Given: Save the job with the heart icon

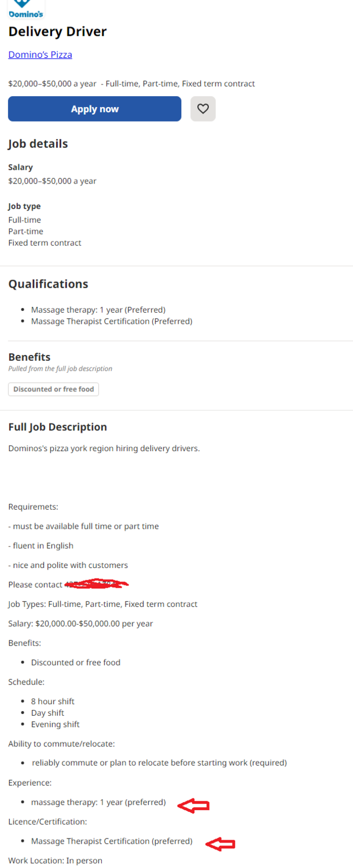Looking at the screenshot, I should pyautogui.click(x=203, y=109).
